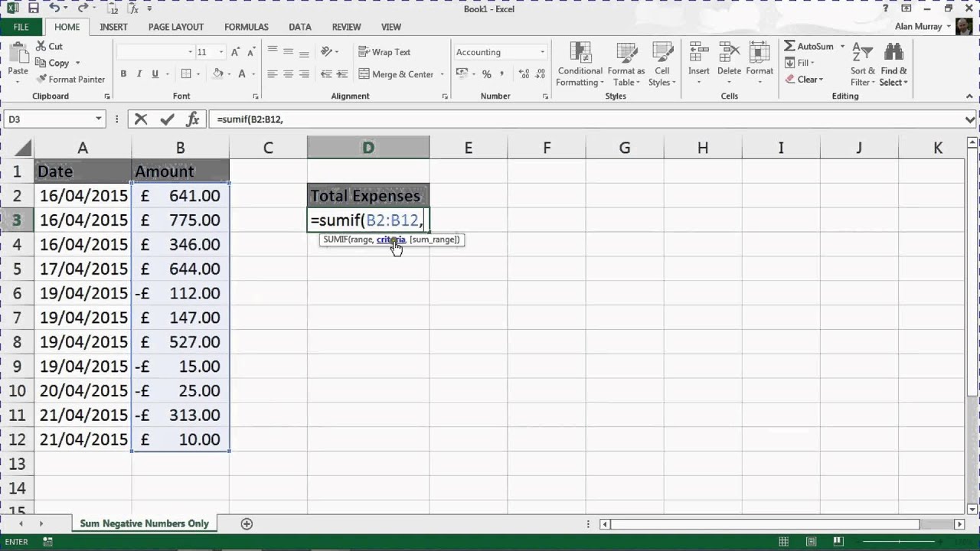Image resolution: width=980 pixels, height=551 pixels.
Task: Open Conditional Formatting menu
Action: (x=580, y=64)
